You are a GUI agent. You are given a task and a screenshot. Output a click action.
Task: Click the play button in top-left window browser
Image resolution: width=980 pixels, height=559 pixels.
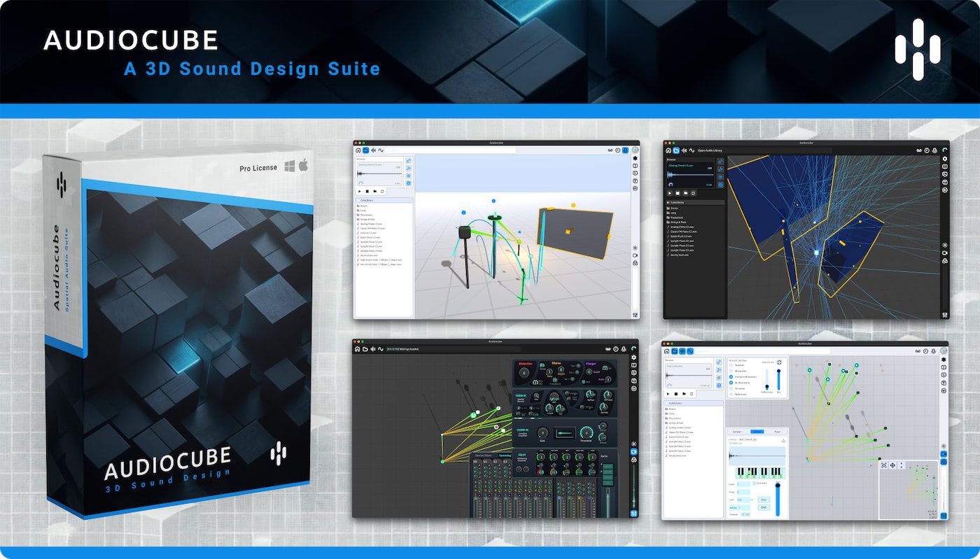(360, 191)
